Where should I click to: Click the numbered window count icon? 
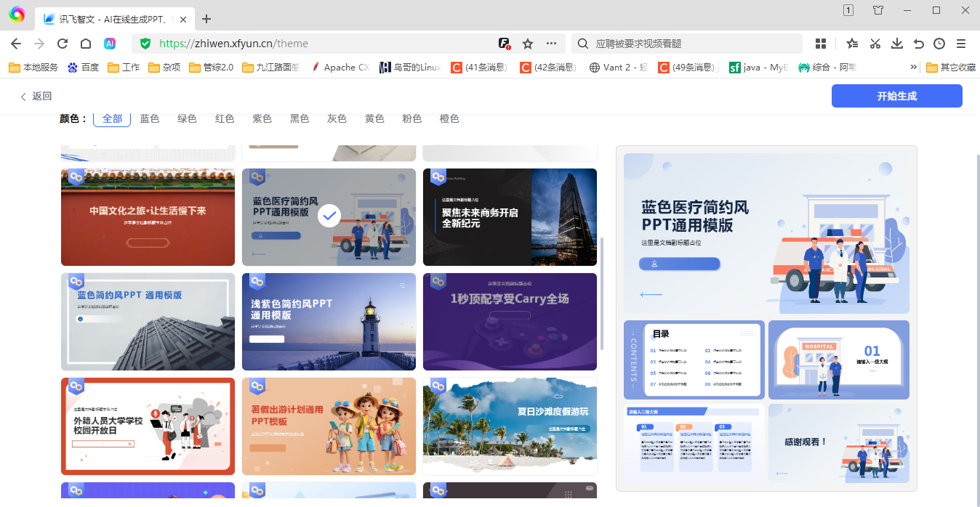[x=848, y=10]
